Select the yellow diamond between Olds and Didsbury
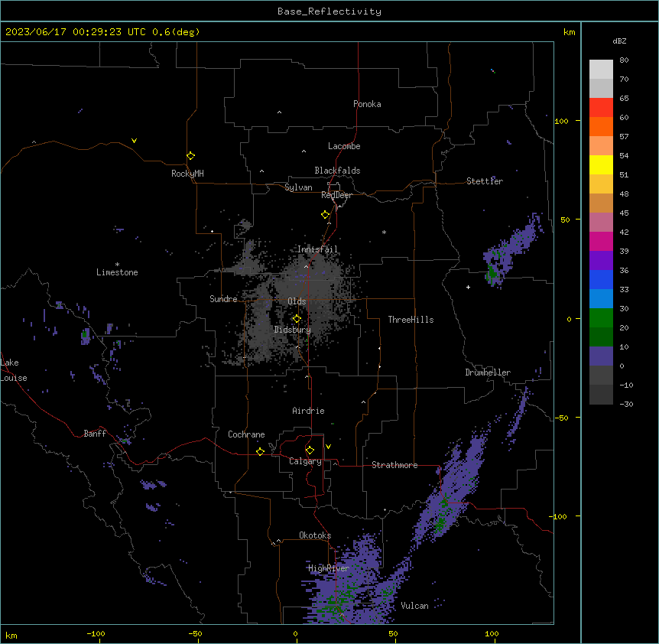 click(x=297, y=319)
